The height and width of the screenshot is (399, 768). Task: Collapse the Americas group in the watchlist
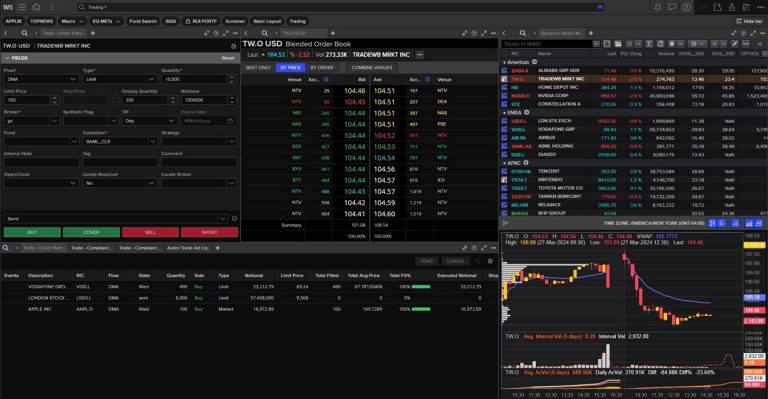(504, 62)
